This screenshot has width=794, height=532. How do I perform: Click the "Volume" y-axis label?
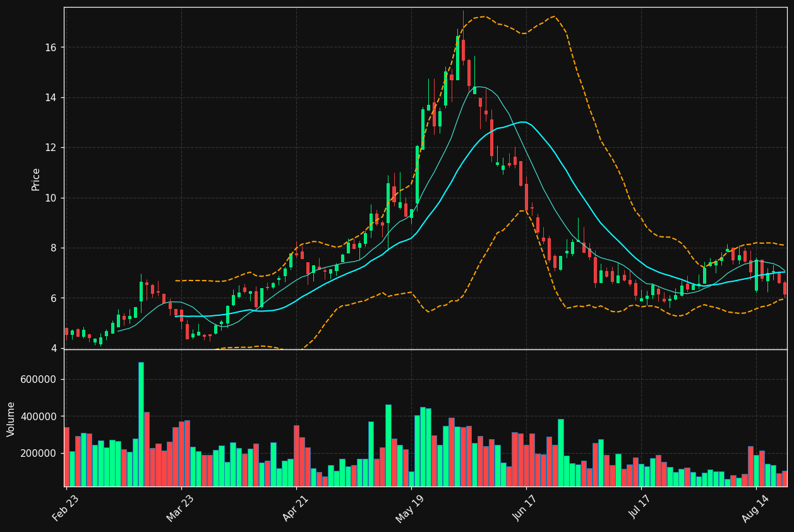11,419
